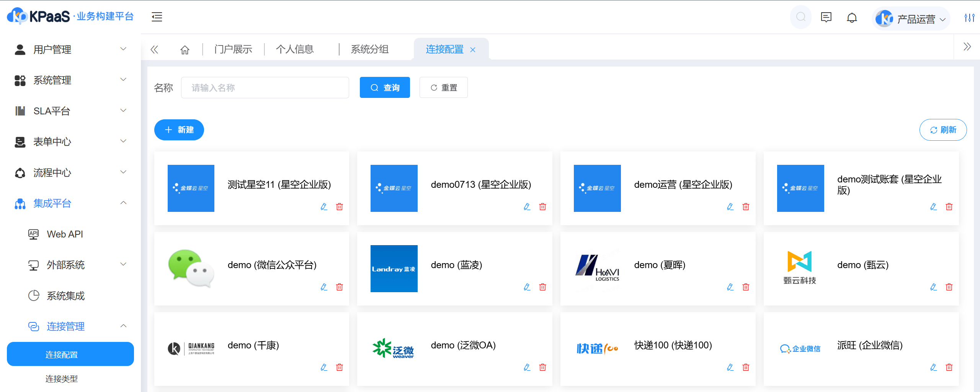Delete the demo运营 (星空企业版) connection
Screen dimensions: 980x392
tap(746, 207)
